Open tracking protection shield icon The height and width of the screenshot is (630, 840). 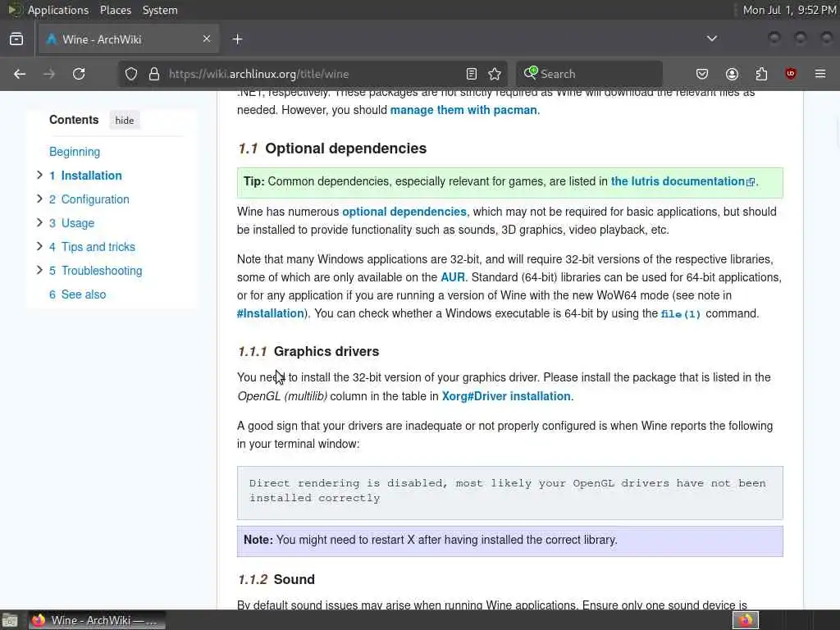131,74
